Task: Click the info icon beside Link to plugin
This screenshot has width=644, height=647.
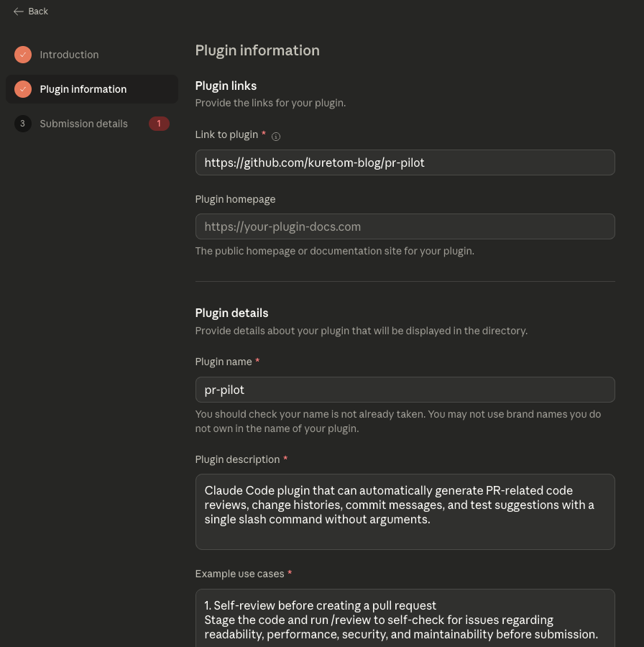Action: tap(276, 136)
